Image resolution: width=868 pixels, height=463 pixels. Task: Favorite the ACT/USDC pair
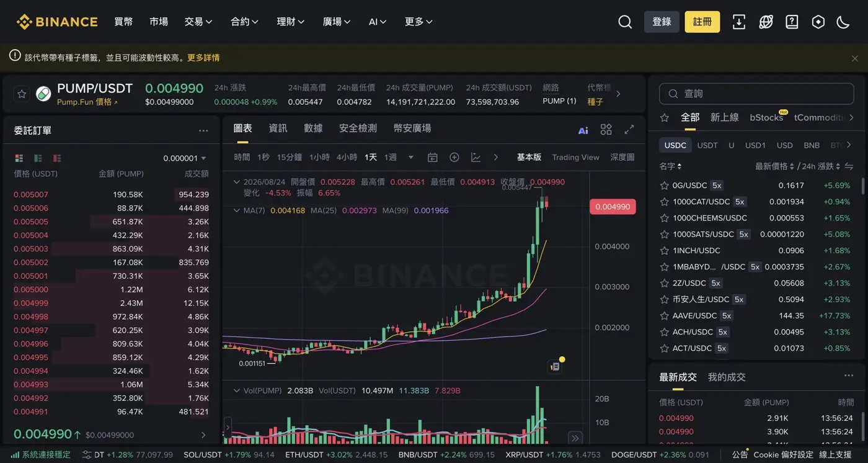click(664, 348)
